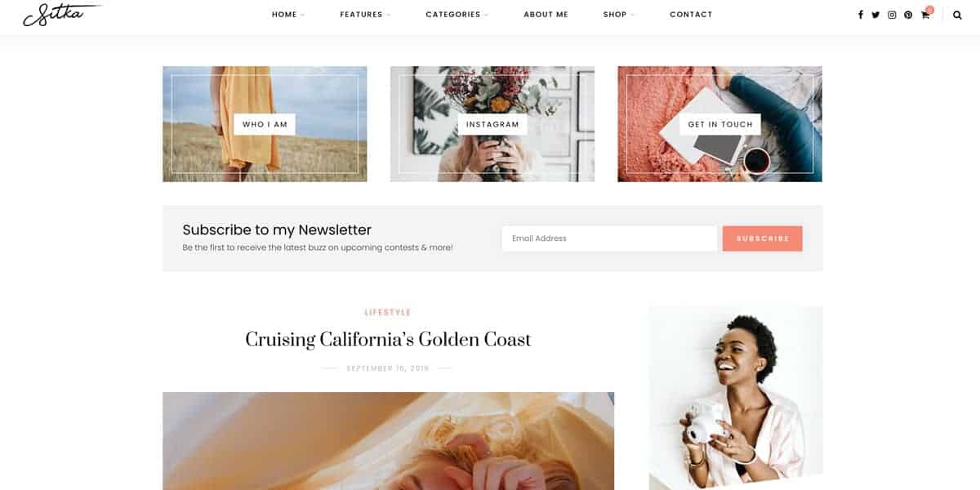Expand the Categories menu dropdown
The width and height of the screenshot is (980, 490).
457,15
